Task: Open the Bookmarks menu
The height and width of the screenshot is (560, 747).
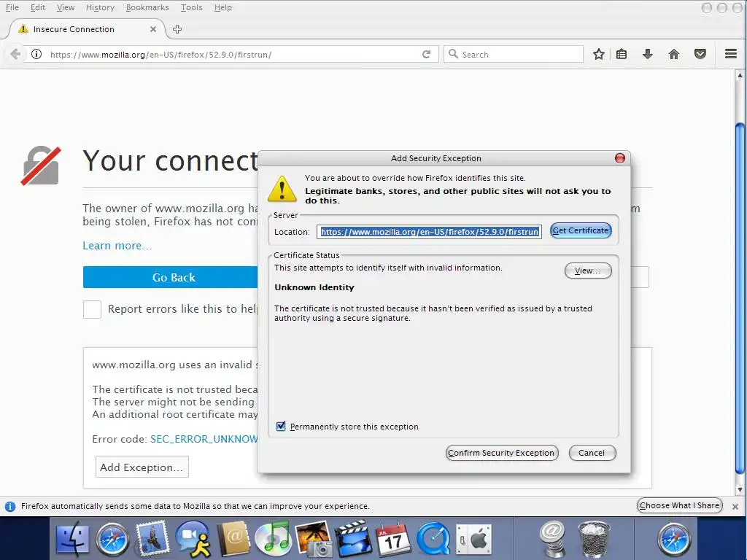Action: tap(147, 7)
